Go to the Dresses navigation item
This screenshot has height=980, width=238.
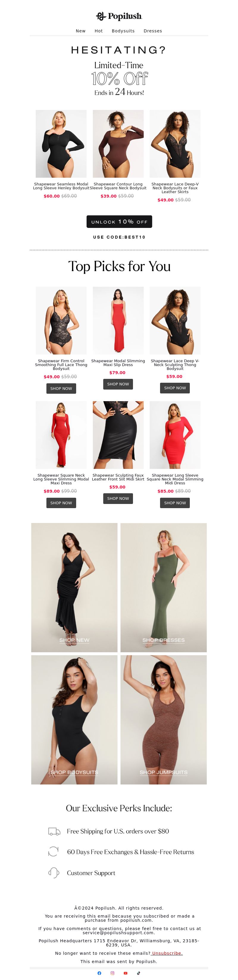[x=153, y=31]
